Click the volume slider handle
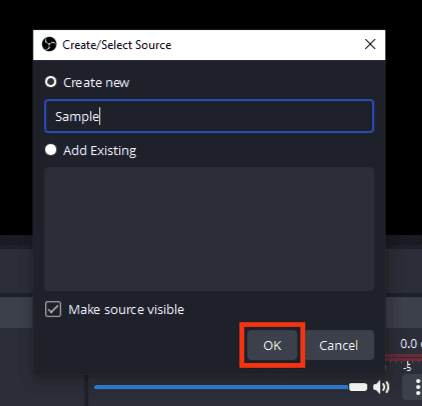The width and height of the screenshot is (422, 406). 358,387
